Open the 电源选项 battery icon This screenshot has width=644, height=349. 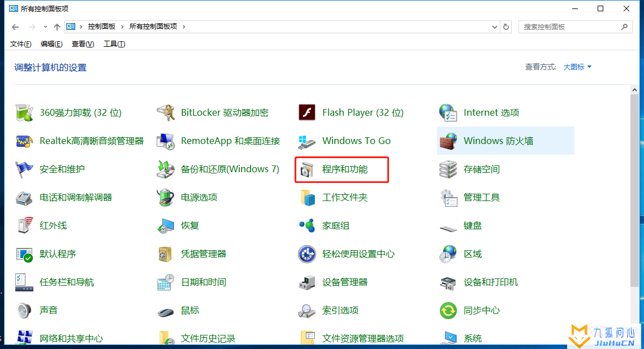166,198
